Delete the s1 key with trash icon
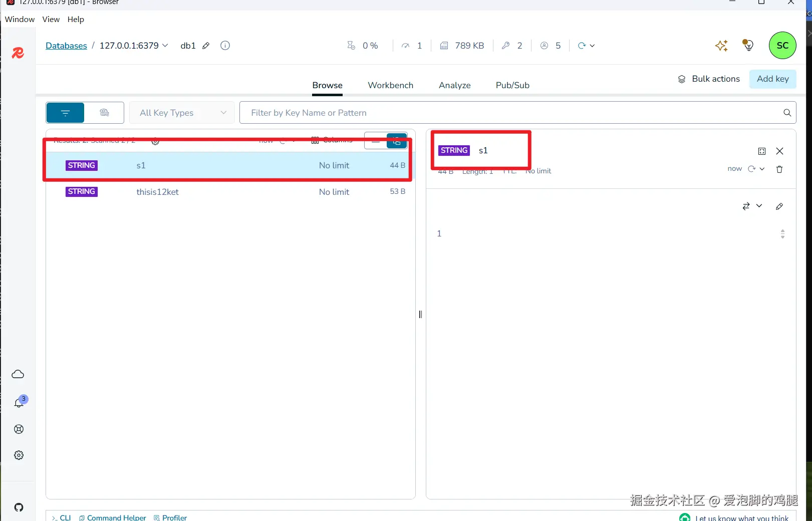This screenshot has width=812, height=521. pyautogui.click(x=779, y=169)
